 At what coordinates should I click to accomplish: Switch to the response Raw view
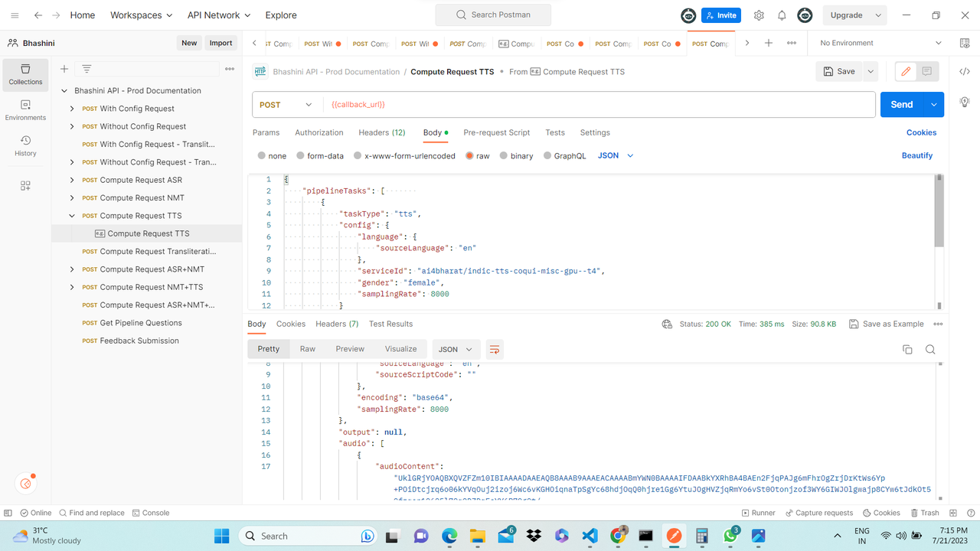point(308,349)
